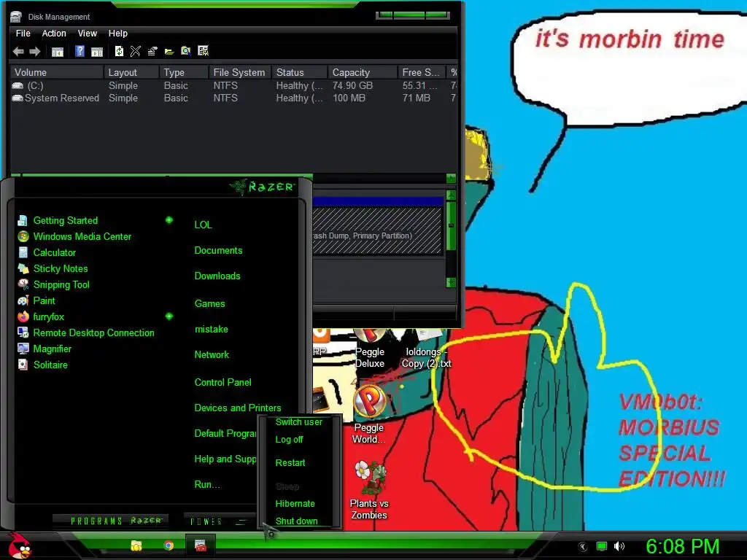Toggle the Show/Hide Action Pane toolbar icon
Image resolution: width=747 pixels, height=560 pixels.
[x=97, y=52]
